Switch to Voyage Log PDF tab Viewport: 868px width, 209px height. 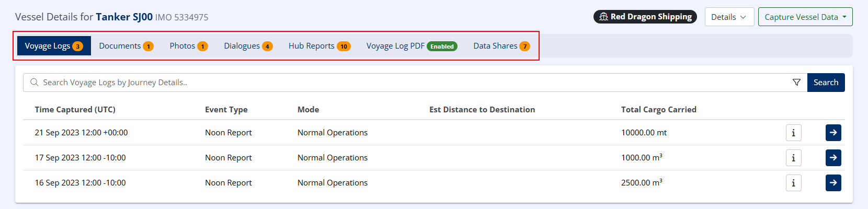[412, 46]
